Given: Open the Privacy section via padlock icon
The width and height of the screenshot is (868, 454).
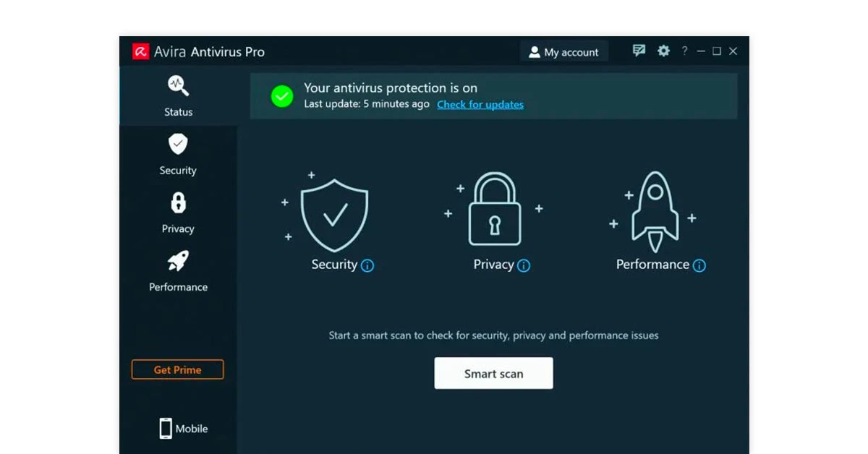Looking at the screenshot, I should coord(177,203).
